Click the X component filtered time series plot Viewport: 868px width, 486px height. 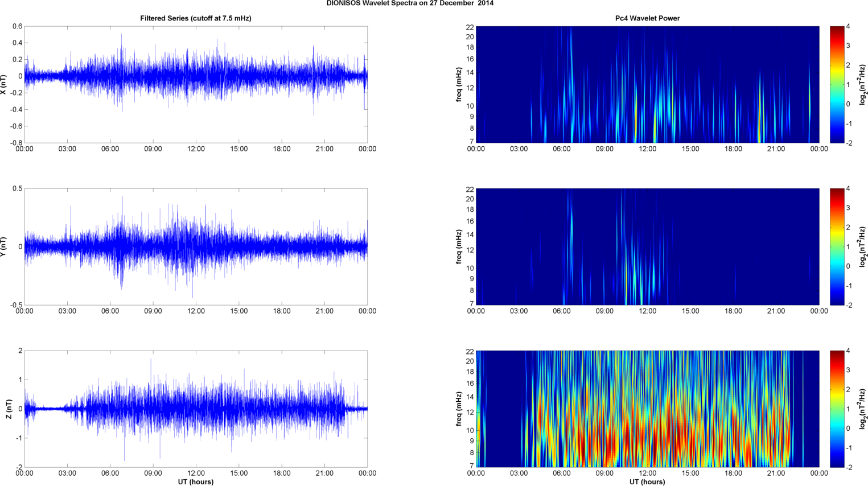click(196, 84)
